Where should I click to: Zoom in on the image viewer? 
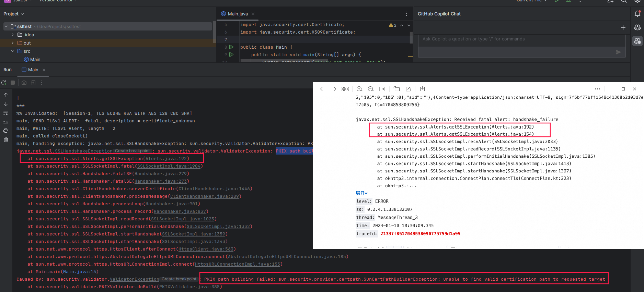pos(359,89)
